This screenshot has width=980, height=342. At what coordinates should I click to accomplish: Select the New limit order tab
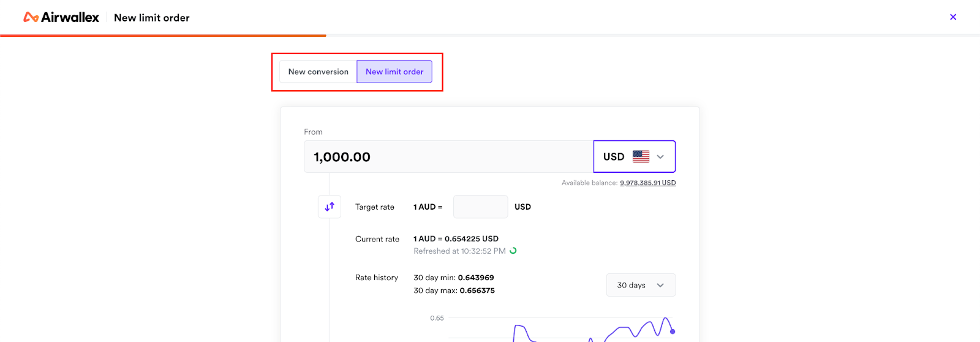tap(394, 72)
